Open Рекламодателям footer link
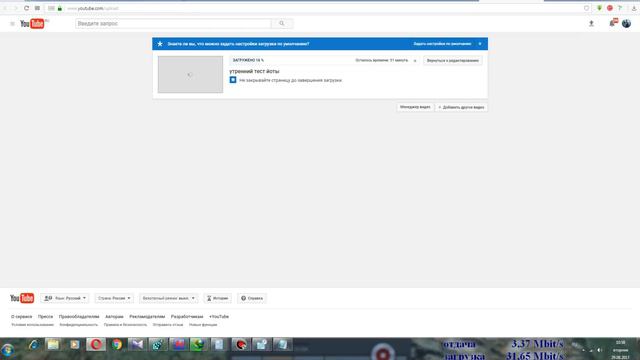This screenshot has height=360, width=640. pos(147,317)
